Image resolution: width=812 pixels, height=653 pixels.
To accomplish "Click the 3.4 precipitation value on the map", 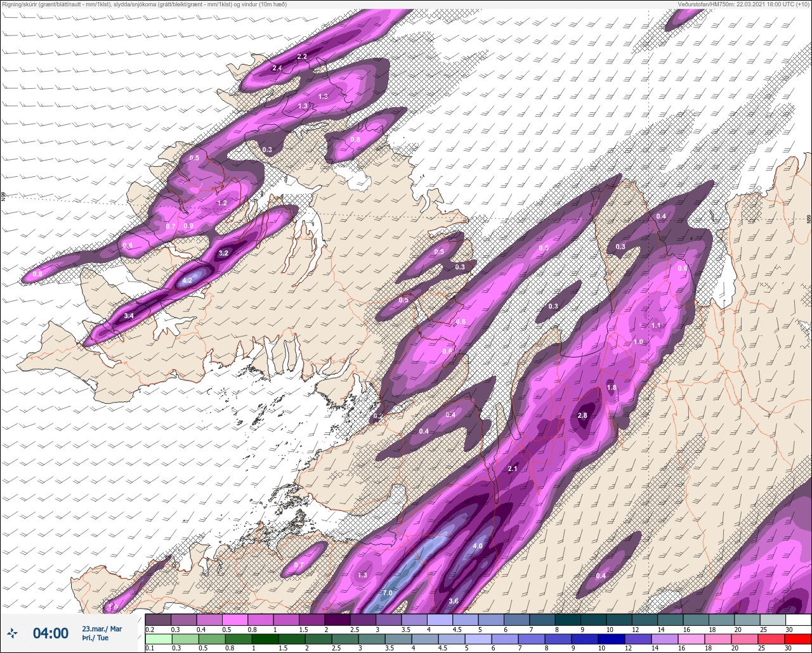I will click(129, 316).
